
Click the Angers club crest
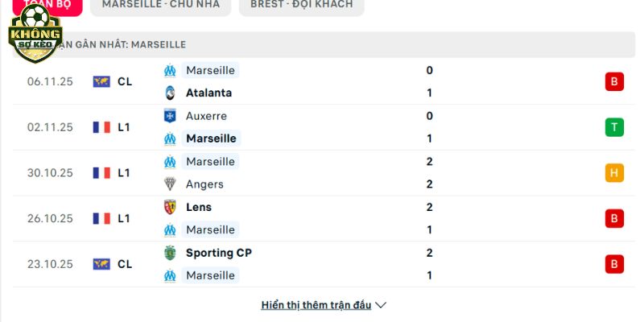click(170, 184)
